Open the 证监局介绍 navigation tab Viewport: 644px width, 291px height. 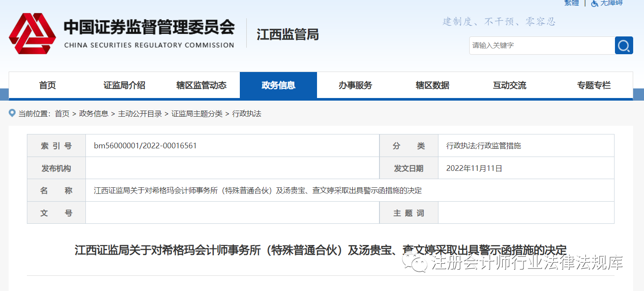pyautogui.click(x=124, y=85)
